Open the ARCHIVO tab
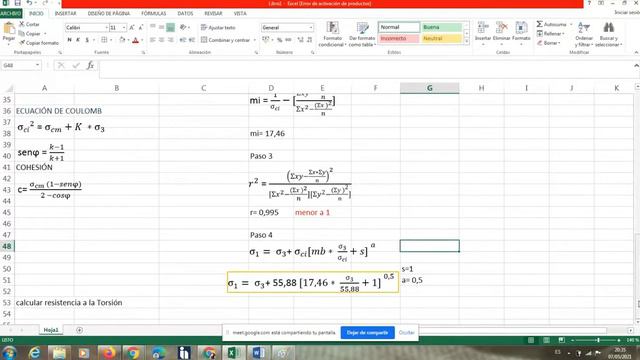Screen dimensions: 640x360 11,13
